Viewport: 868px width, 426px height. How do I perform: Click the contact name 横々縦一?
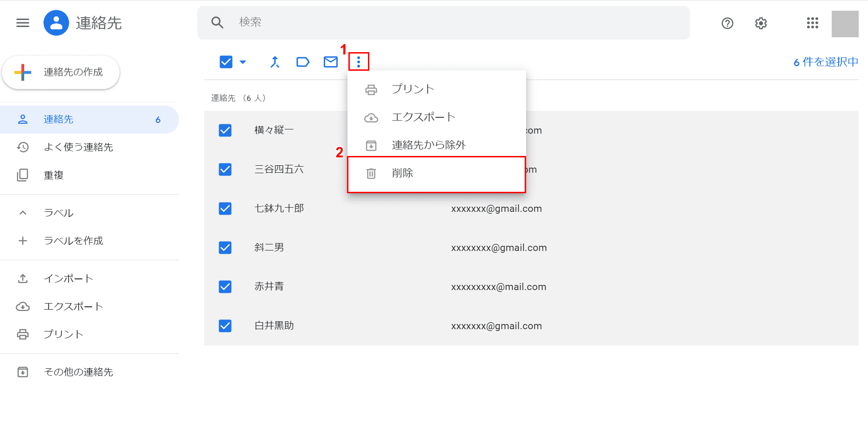coord(274,130)
